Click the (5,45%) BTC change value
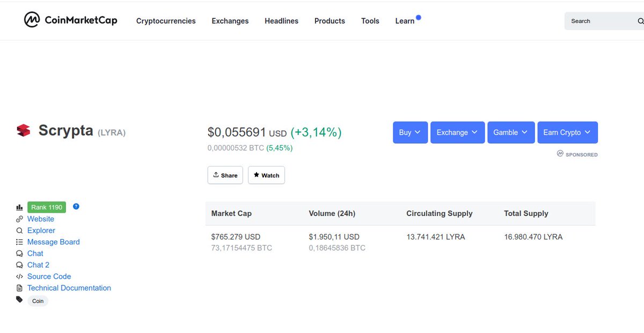Image resolution: width=644 pixels, height=333 pixels. pyautogui.click(x=280, y=148)
